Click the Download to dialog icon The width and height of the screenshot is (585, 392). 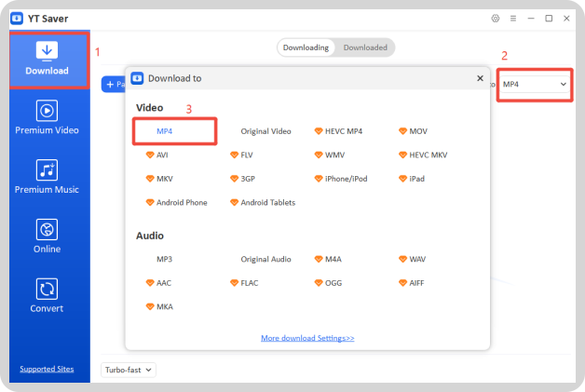point(137,78)
